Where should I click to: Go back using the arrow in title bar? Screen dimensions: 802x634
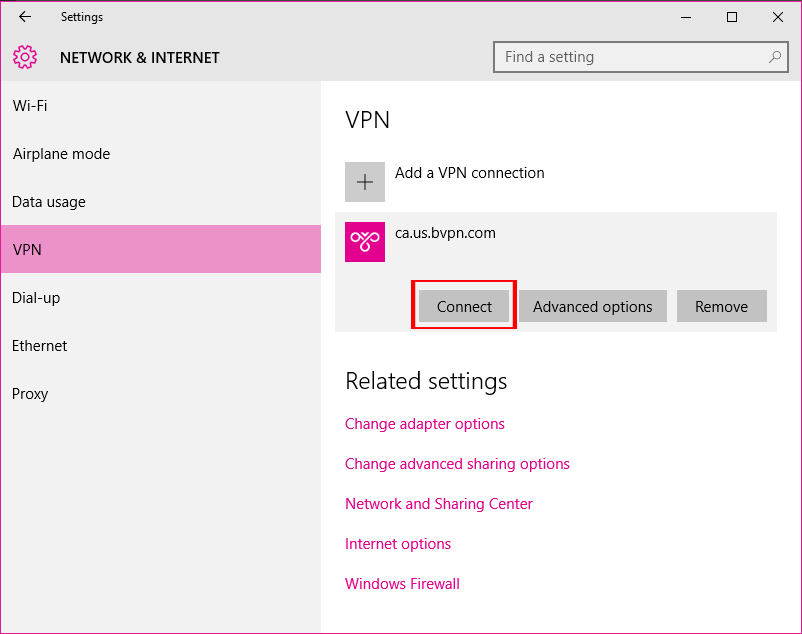pos(25,17)
